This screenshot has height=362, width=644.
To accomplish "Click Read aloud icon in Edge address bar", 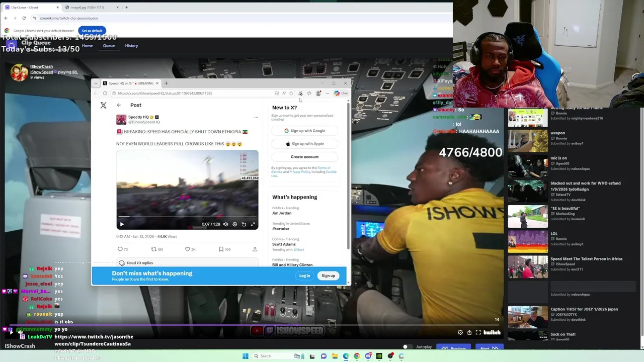I will tap(284, 93).
